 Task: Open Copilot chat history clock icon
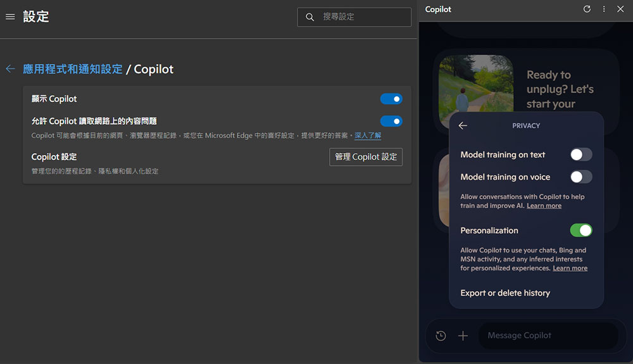point(441,336)
